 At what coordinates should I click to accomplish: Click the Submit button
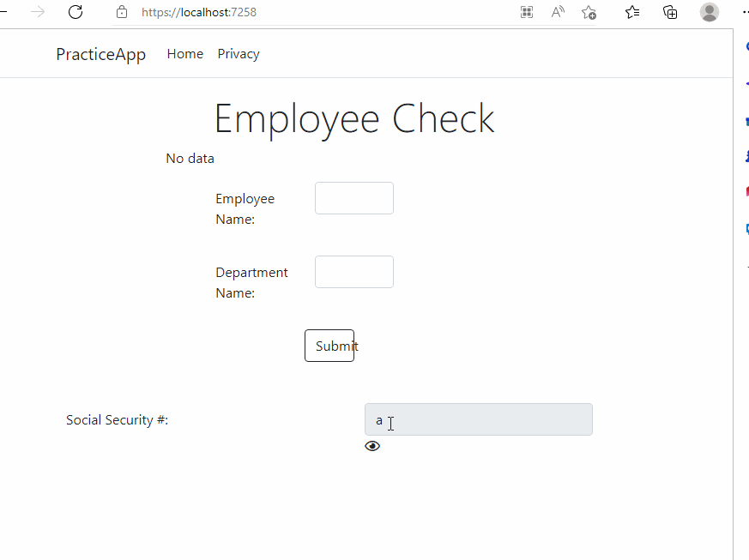pos(329,346)
